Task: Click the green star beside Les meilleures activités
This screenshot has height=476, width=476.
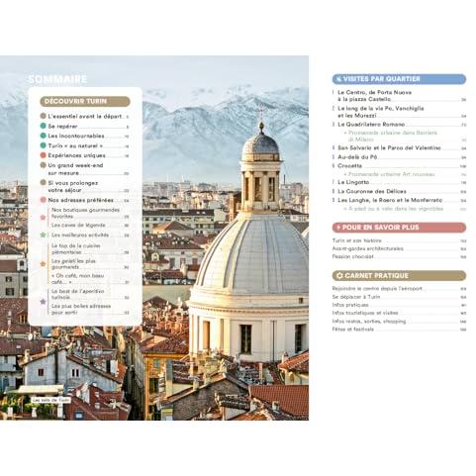Action: coord(43,235)
